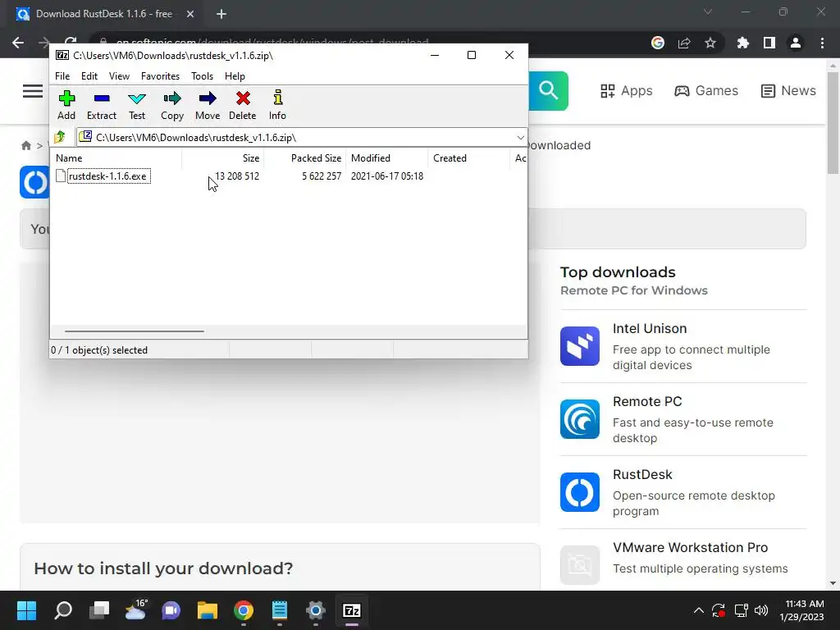
Task: Click the Add toolbar icon in 7-Zip
Action: [66, 105]
